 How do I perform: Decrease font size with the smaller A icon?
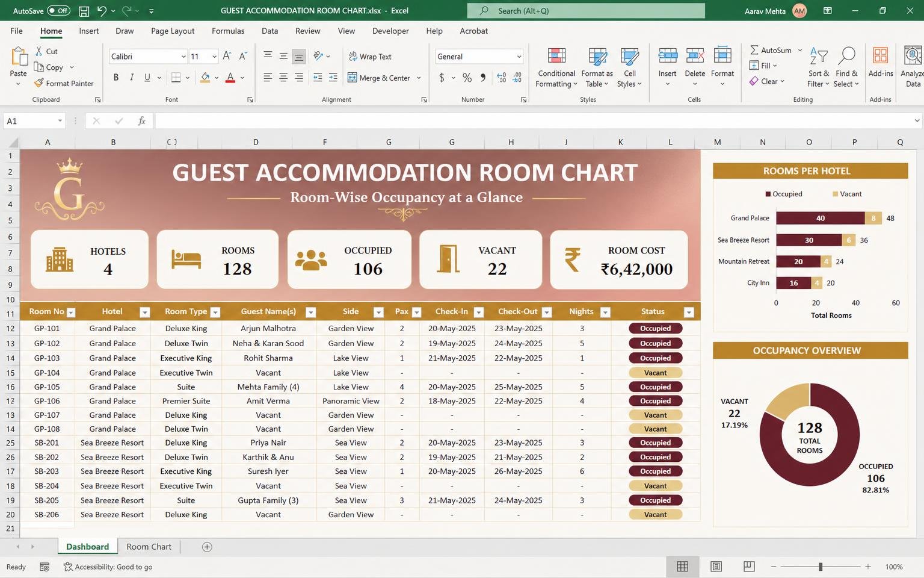242,56
